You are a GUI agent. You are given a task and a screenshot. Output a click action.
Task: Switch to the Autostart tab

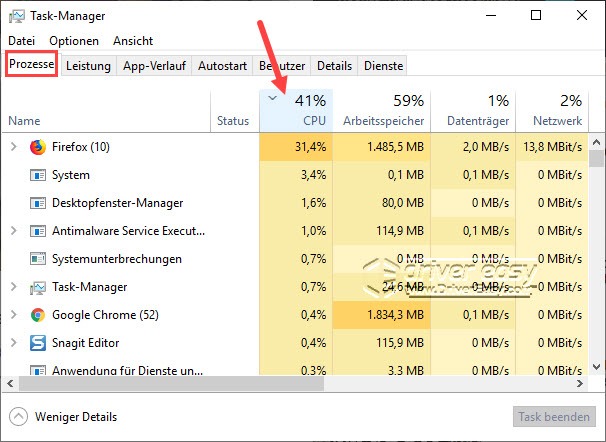click(x=222, y=66)
